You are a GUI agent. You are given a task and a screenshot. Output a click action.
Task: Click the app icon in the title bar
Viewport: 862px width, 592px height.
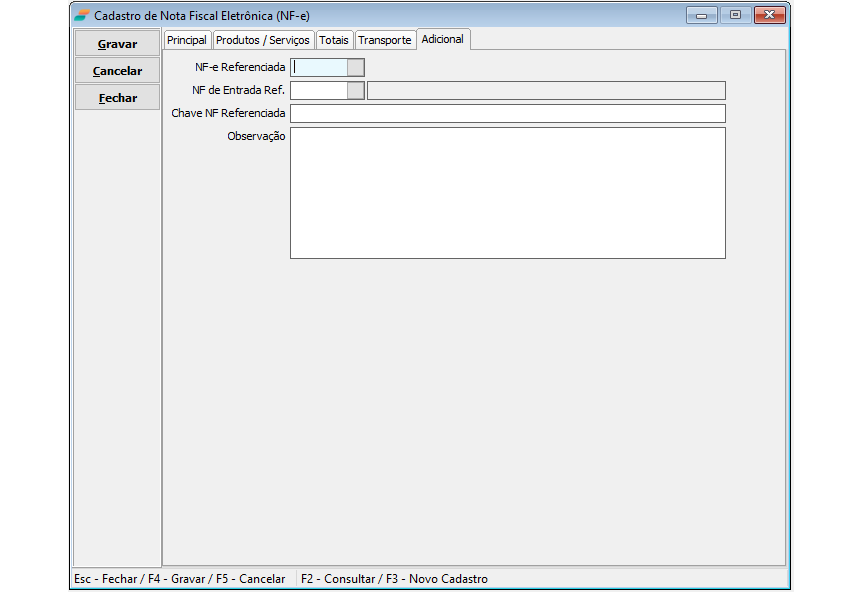coord(82,15)
